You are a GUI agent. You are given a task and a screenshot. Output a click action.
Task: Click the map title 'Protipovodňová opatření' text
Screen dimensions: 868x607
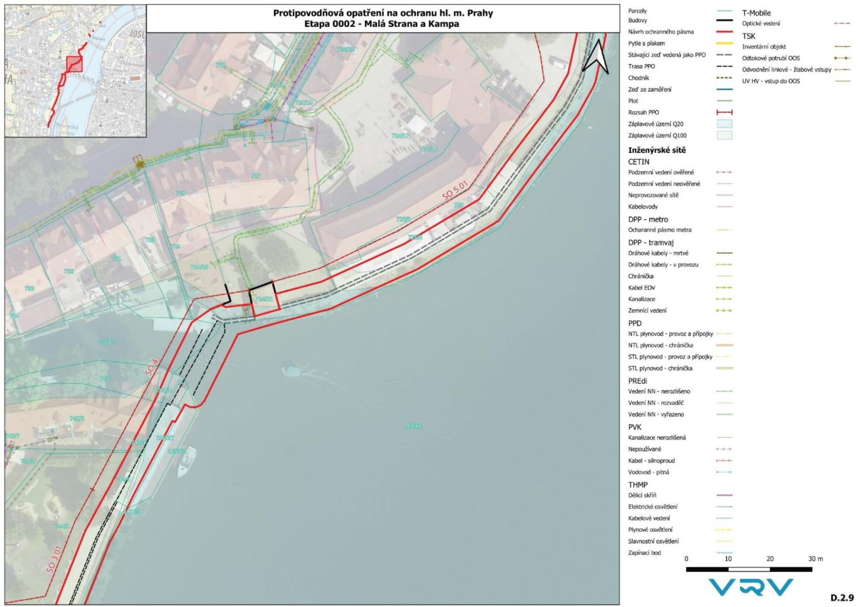coord(383,13)
